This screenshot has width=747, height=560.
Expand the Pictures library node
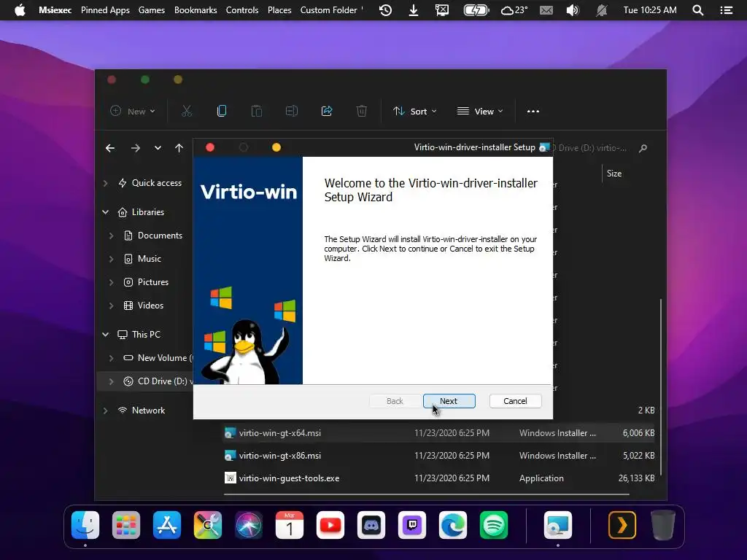coord(111,282)
